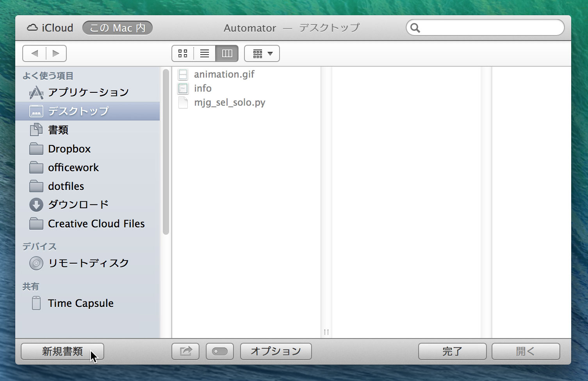Click the デスクトップ sidebar icon
Image resolution: width=588 pixels, height=381 pixels.
point(36,111)
